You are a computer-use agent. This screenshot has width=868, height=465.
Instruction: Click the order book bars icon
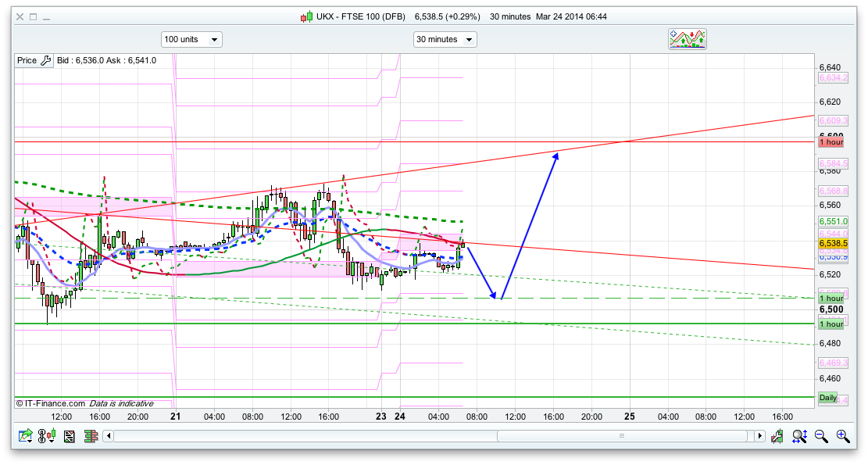[x=88, y=436]
